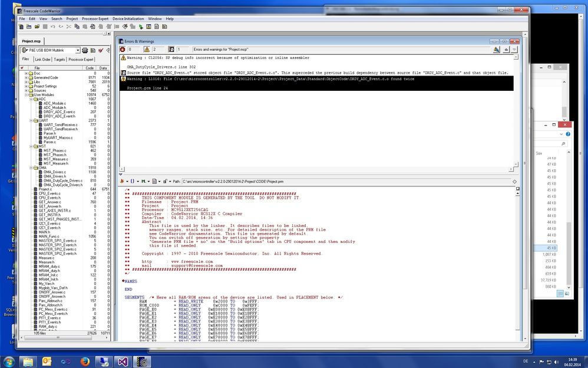Click the red checkmark Synchronize Modification Dates icon
Viewport: 588px width, 368px height.
coord(101,50)
